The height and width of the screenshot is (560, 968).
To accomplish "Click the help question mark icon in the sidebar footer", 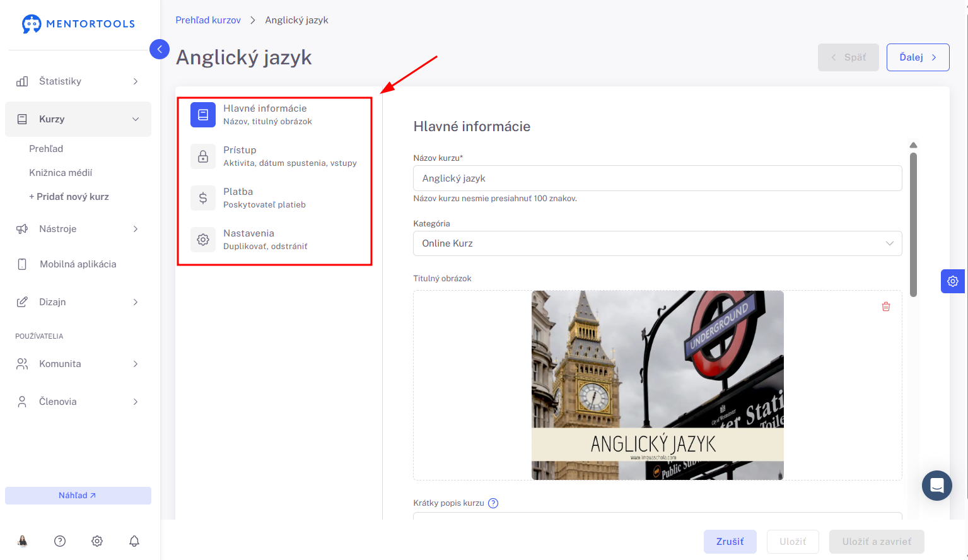I will tap(60, 541).
